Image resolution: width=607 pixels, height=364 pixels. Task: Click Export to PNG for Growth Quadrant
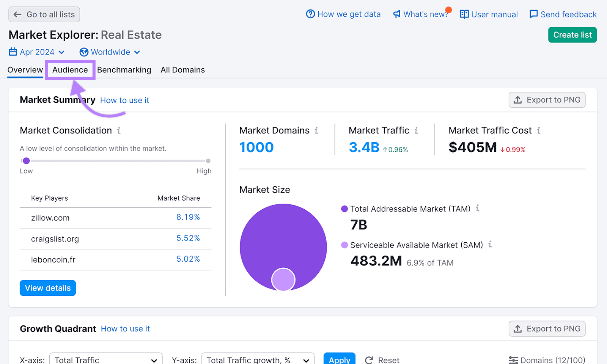click(x=547, y=328)
